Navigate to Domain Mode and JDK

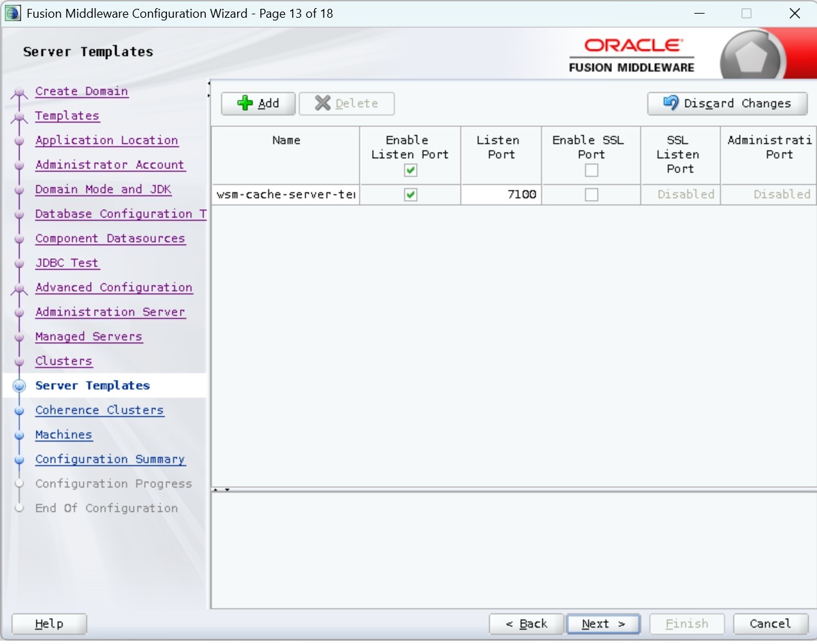click(103, 189)
